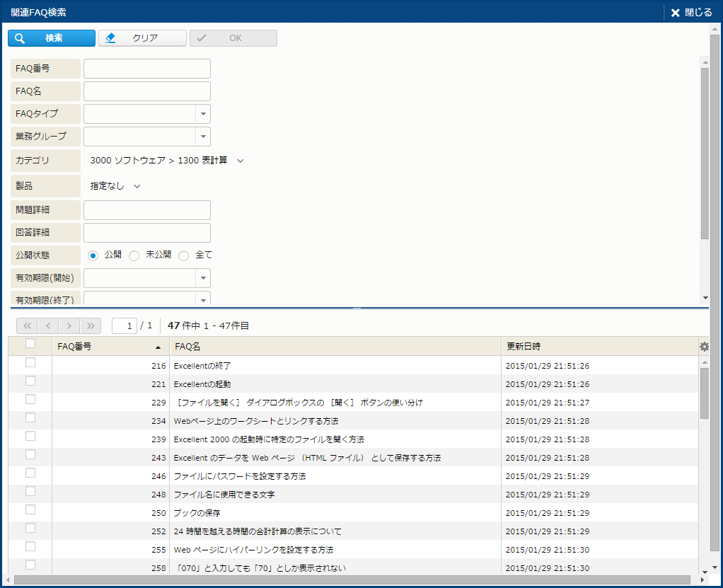Viewport: 723px width, 588px height.
Task: Close the dialog with 閉じる
Action: (x=691, y=12)
